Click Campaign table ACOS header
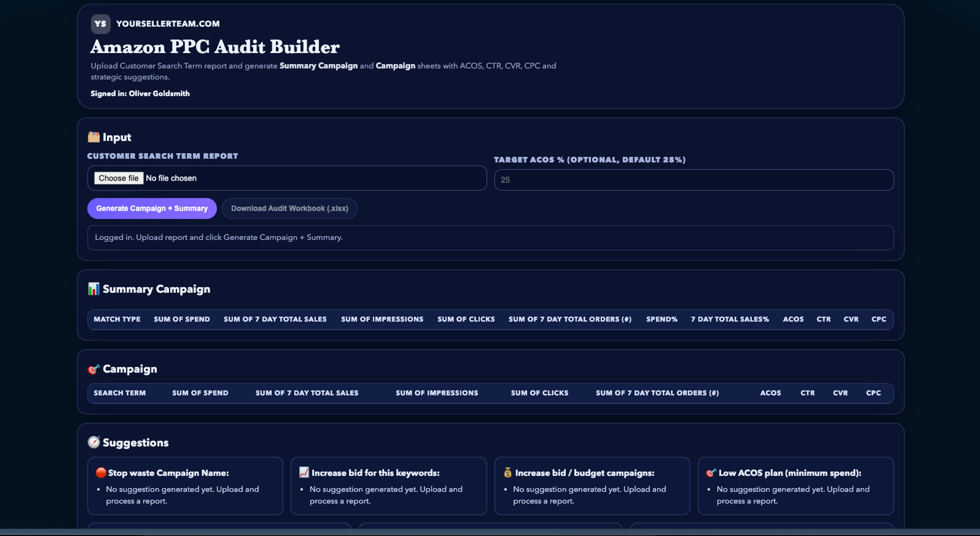 tap(771, 393)
